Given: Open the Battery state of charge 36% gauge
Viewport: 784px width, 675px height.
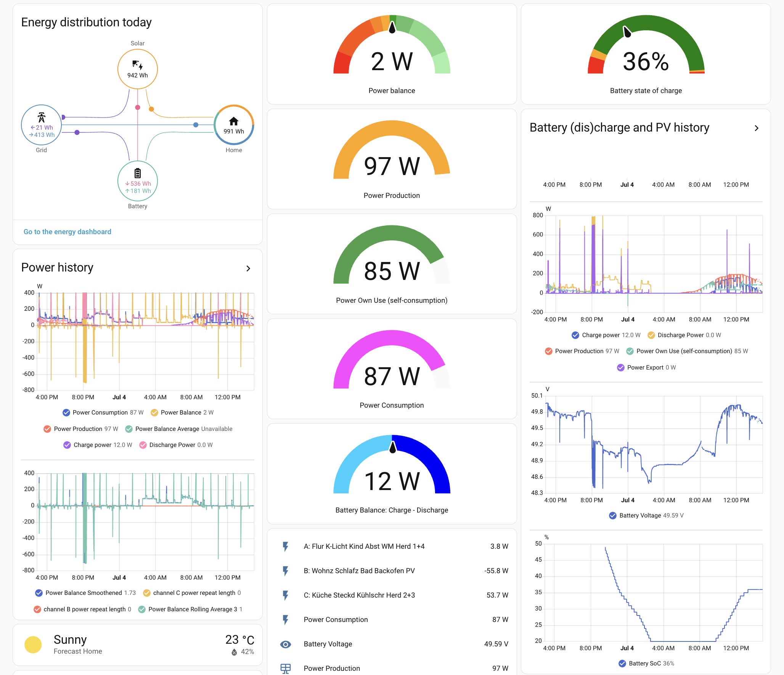Looking at the screenshot, I should click(646, 54).
